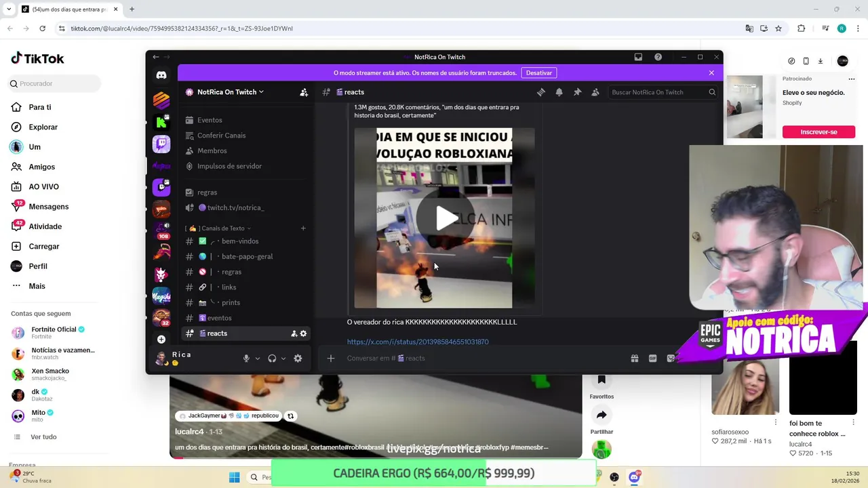Screen dimensions: 868x488
Task: Open the x.com status link in chat
Action: pos(418,342)
